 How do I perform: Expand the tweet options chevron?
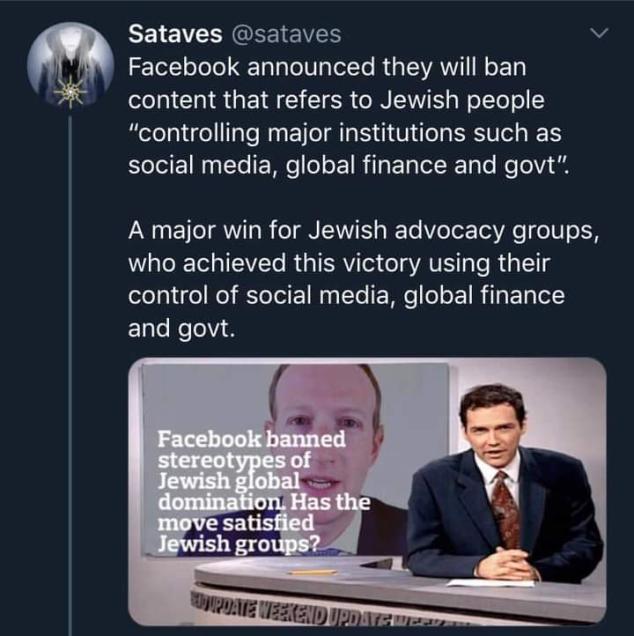(600, 34)
